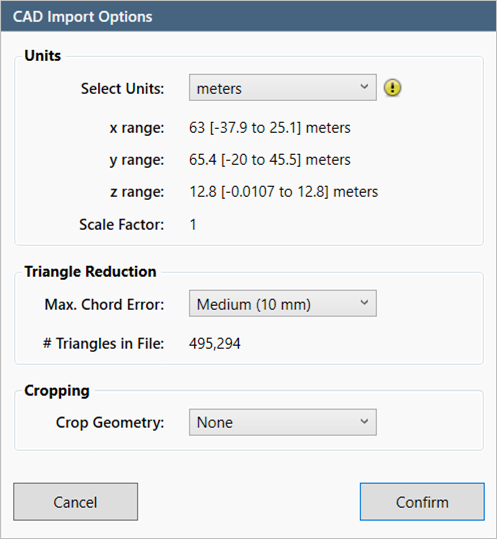Click the Units group heading
Image resolution: width=497 pixels, height=539 pixels.
pyautogui.click(x=43, y=56)
